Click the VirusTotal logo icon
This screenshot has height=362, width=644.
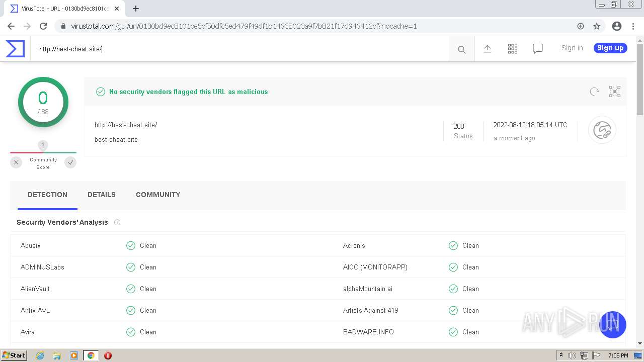coord(15,49)
